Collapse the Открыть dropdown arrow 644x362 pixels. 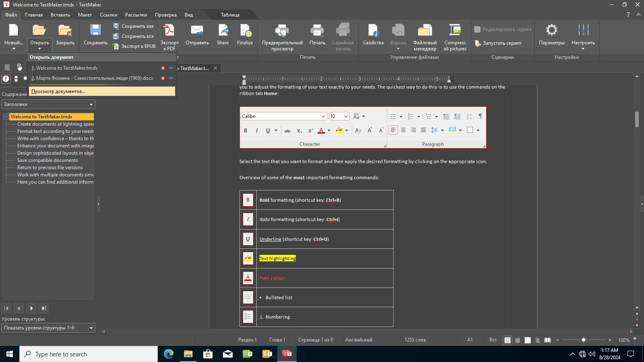point(39,49)
